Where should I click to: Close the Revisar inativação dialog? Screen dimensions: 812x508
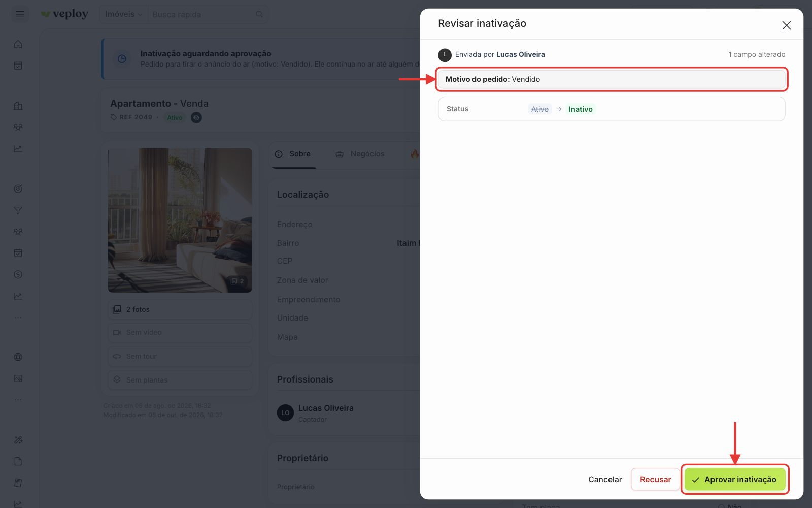tap(787, 25)
